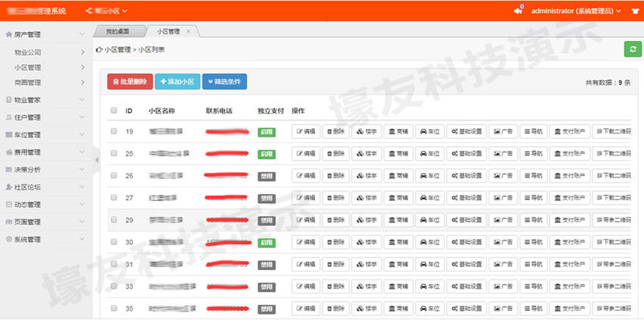Tick the select-all checkbox in table header
The height and width of the screenshot is (320, 644).
point(114,110)
